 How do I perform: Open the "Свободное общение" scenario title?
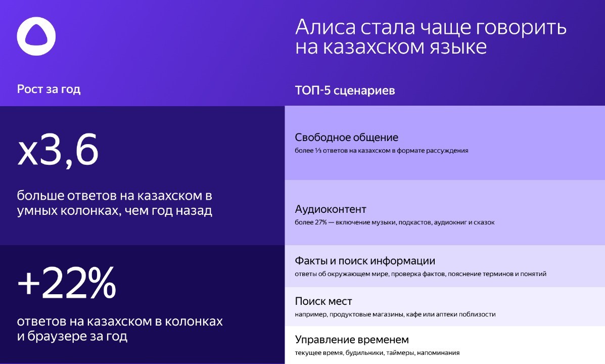[x=346, y=138]
